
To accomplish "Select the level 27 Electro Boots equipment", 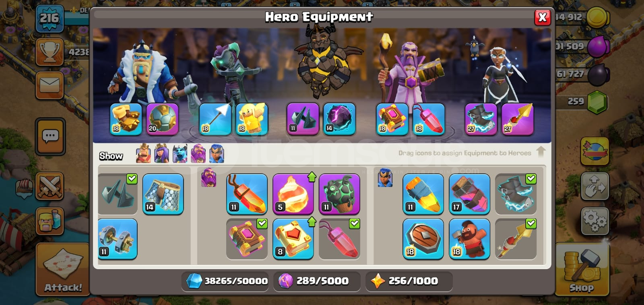I will pos(481,119).
